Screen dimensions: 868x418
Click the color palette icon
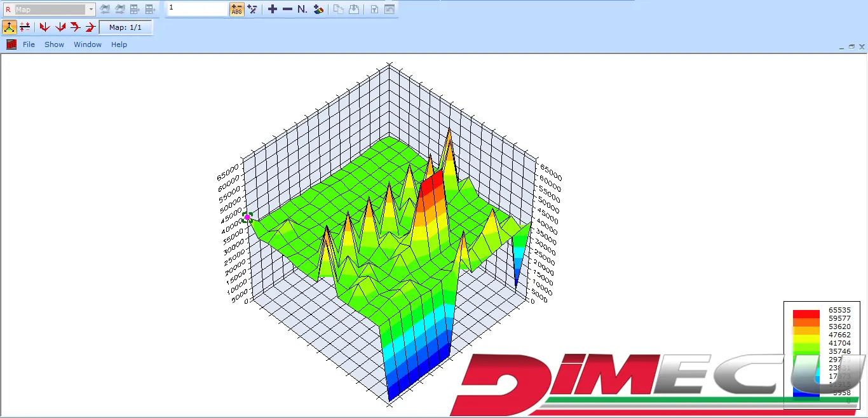tap(319, 10)
